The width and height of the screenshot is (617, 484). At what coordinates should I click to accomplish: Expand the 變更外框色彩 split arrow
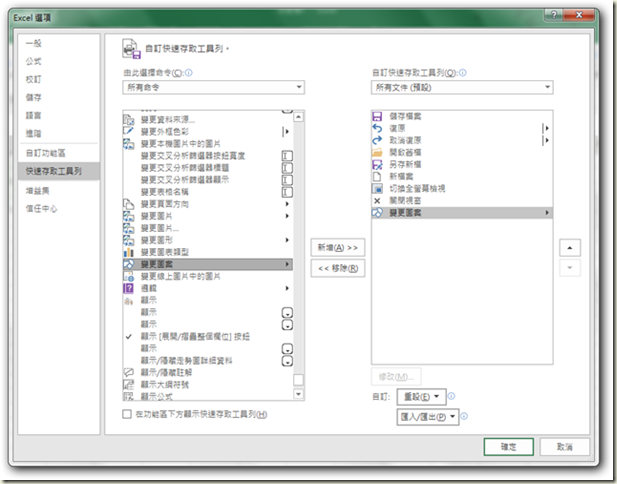286,131
